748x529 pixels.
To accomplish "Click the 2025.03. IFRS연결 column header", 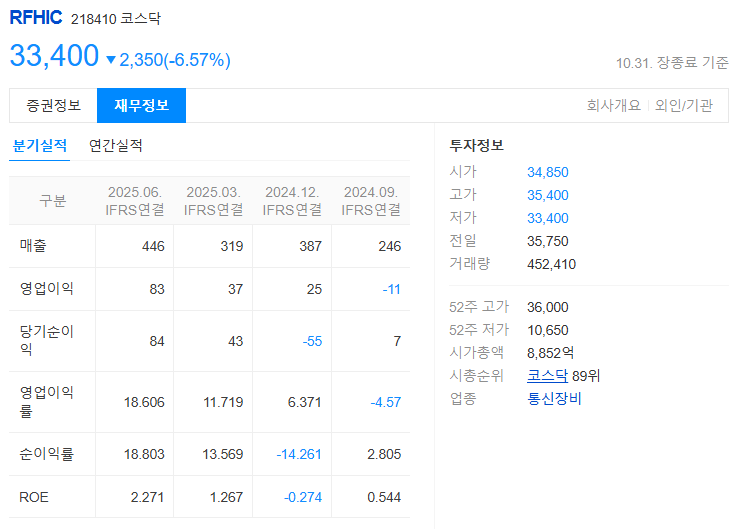I will point(213,201).
